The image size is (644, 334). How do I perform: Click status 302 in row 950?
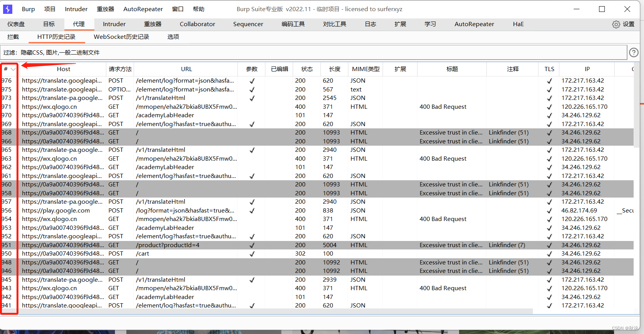tap(300, 254)
